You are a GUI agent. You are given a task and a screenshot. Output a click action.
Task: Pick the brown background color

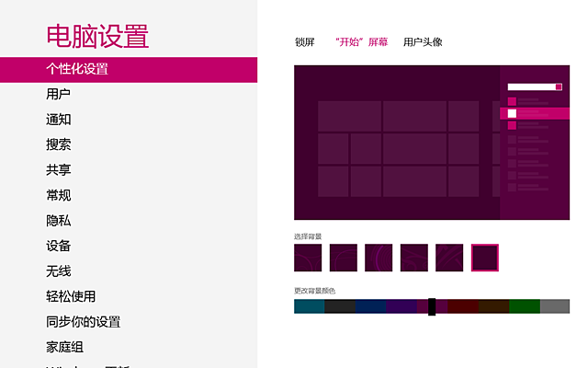pyautogui.click(x=494, y=306)
